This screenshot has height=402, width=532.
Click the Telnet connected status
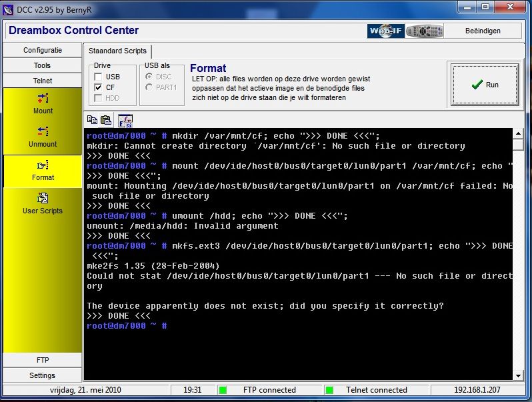(376, 390)
